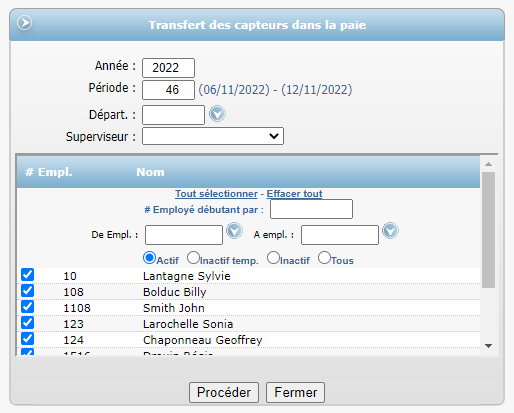Select the Inactif temp. radio option
Image resolution: width=514 pixels, height=413 pixels.
tap(193, 258)
